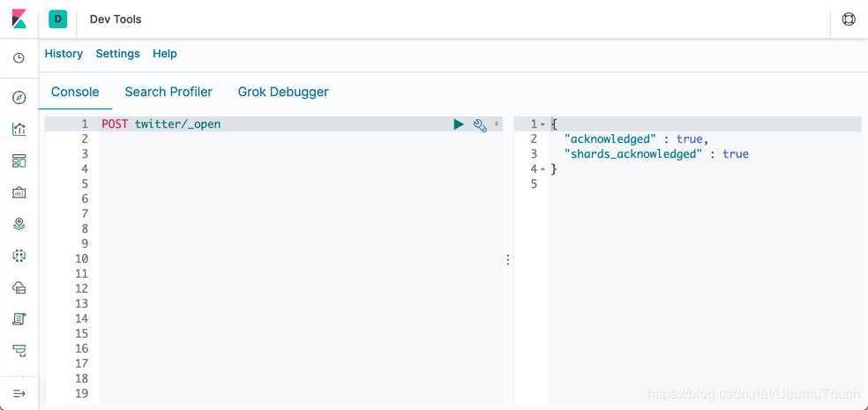This screenshot has height=410, width=868.
Task: Open Visualize chart icon in sidebar
Action: pos(19,130)
